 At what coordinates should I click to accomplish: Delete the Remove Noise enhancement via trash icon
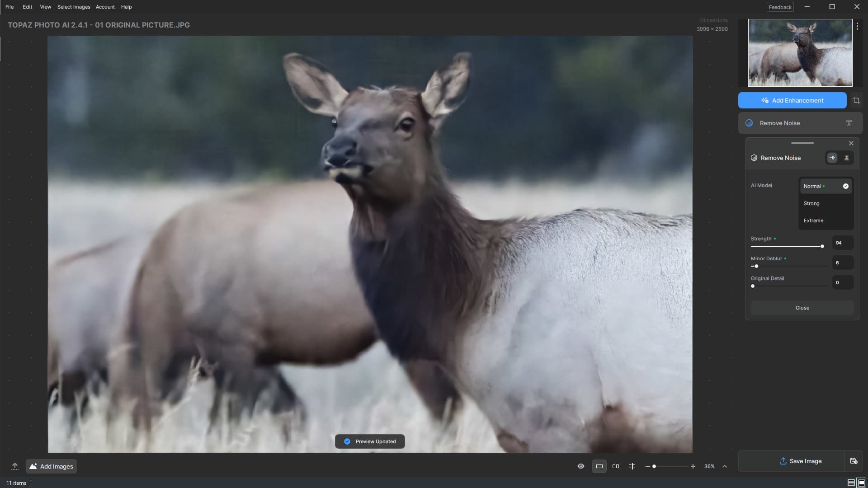(x=849, y=123)
